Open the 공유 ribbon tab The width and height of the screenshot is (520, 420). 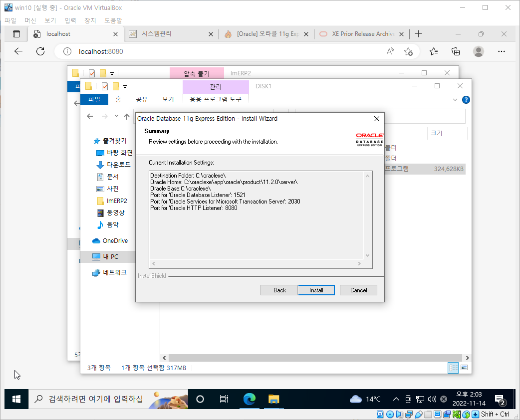(x=142, y=99)
